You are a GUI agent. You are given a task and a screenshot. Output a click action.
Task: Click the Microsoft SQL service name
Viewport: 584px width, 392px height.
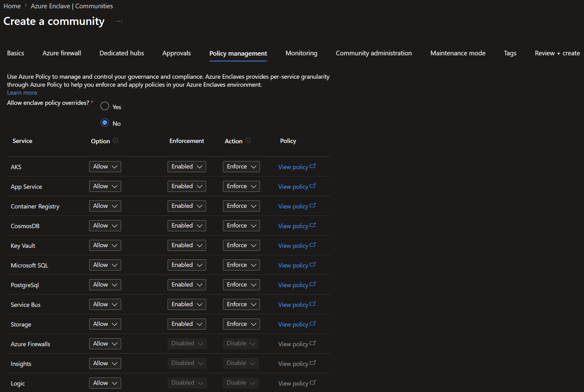click(30, 265)
